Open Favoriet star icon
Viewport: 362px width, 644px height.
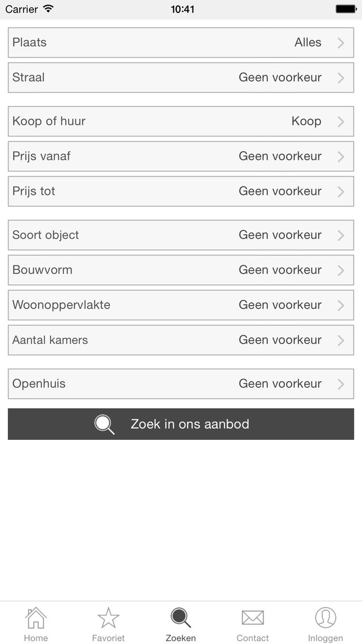coord(108,618)
